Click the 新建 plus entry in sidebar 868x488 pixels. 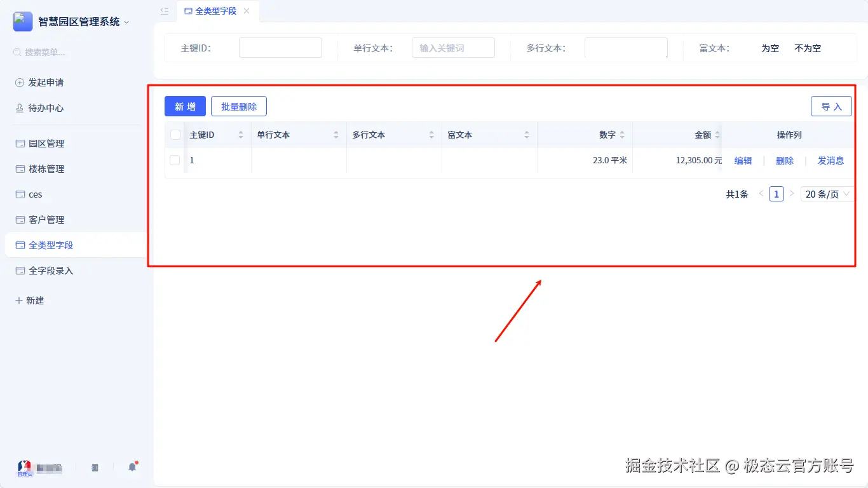(30, 301)
